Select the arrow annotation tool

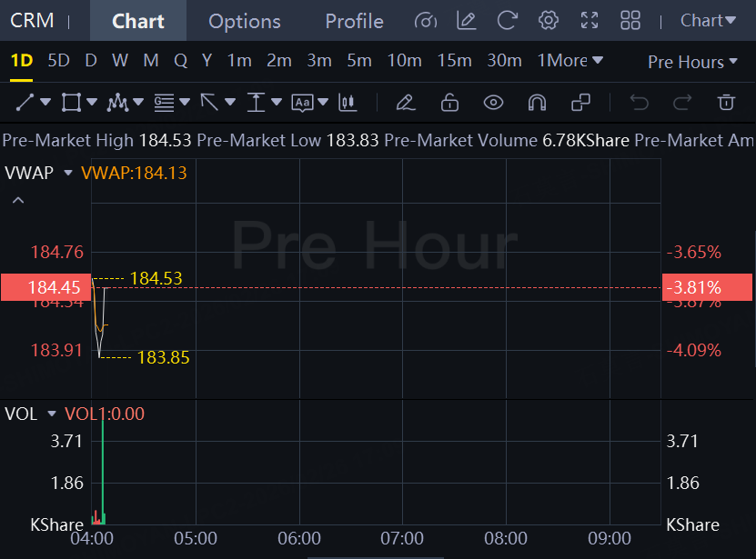coord(209,102)
